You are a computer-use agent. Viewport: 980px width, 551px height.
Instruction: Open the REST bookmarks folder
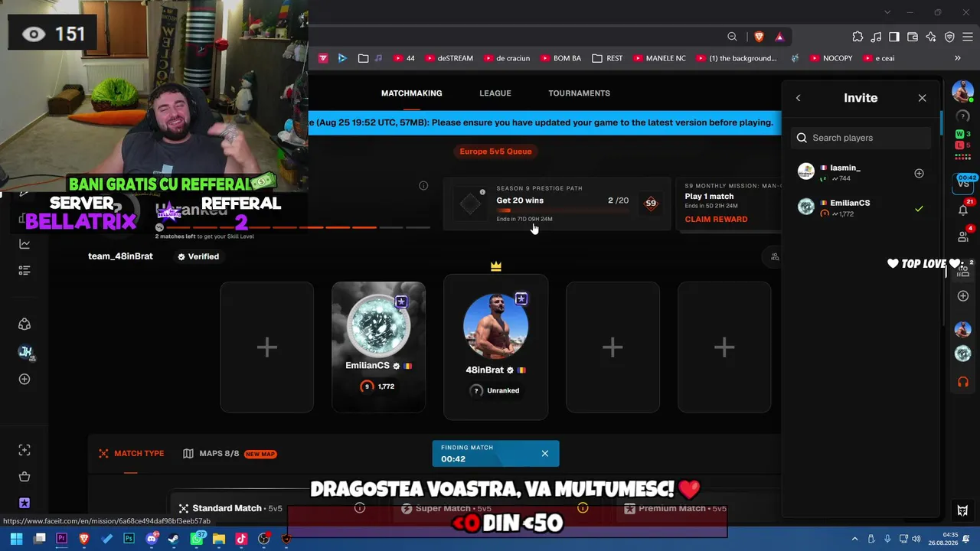coord(608,58)
